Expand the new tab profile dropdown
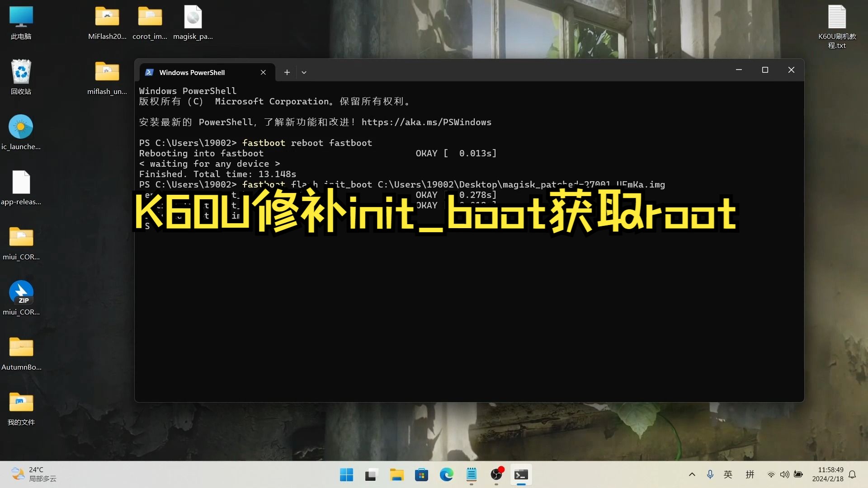The width and height of the screenshot is (868, 488). 304,72
